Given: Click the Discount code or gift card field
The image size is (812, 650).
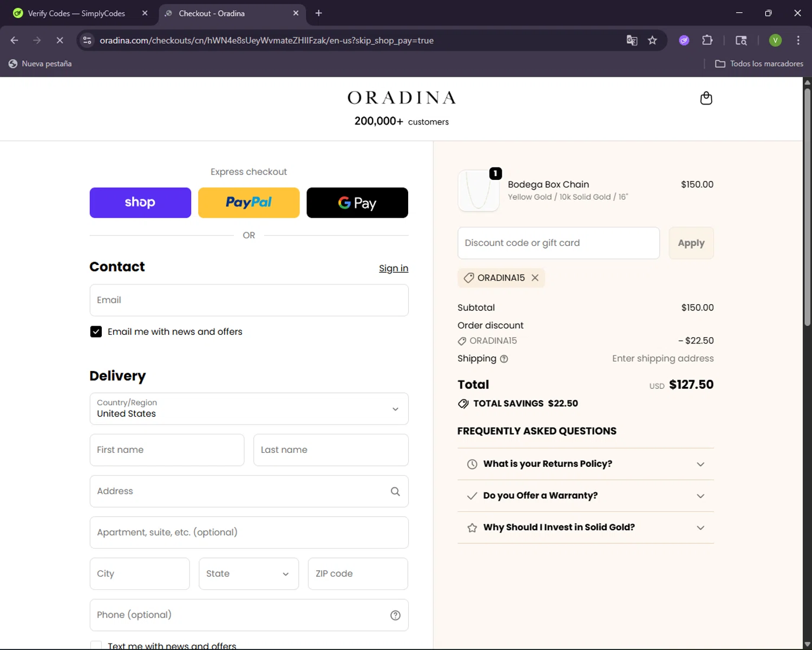Looking at the screenshot, I should coord(559,243).
